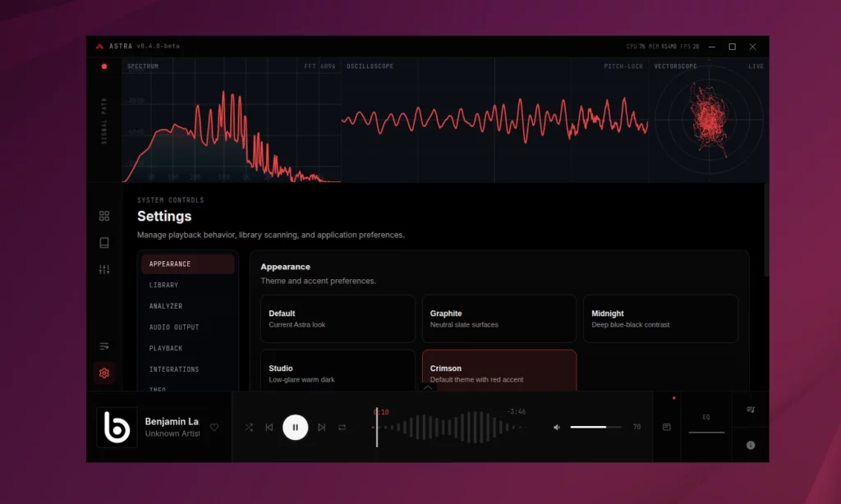The image size is (841, 504).
Task: Open the play queue icon in sidebar
Action: pyautogui.click(x=104, y=346)
